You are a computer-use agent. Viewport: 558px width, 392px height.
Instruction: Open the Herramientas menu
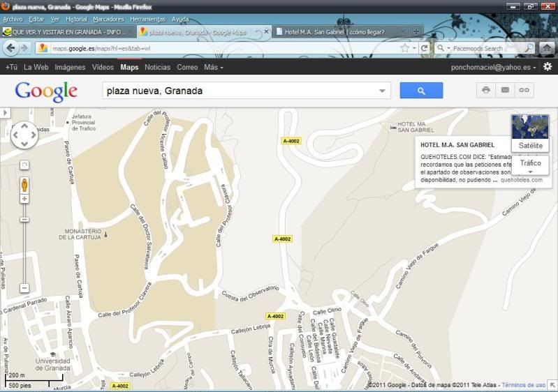(147, 20)
